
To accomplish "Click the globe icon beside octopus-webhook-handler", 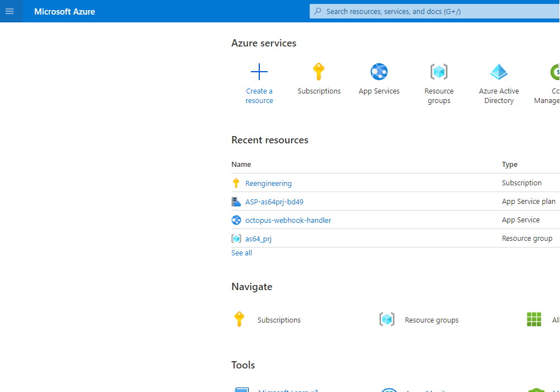I will tap(236, 220).
